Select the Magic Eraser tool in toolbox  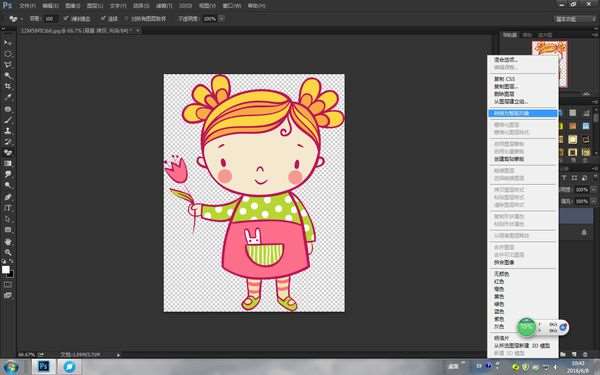tap(8, 153)
